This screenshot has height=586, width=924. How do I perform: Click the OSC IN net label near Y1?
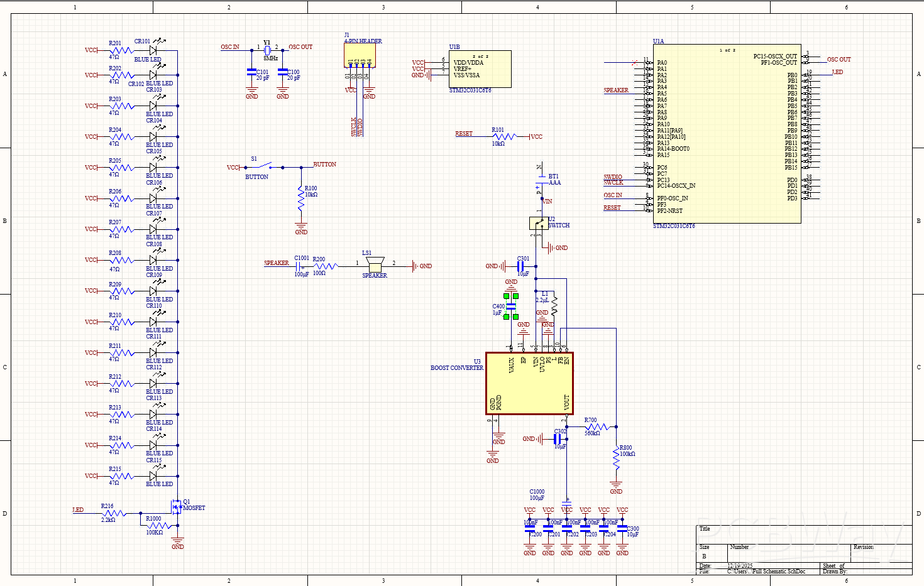click(x=229, y=47)
